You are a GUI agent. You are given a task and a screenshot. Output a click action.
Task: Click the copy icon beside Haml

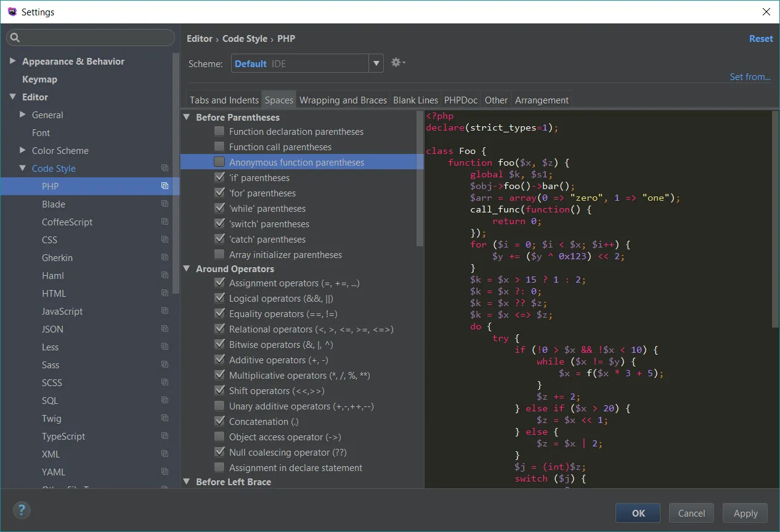tap(165, 275)
